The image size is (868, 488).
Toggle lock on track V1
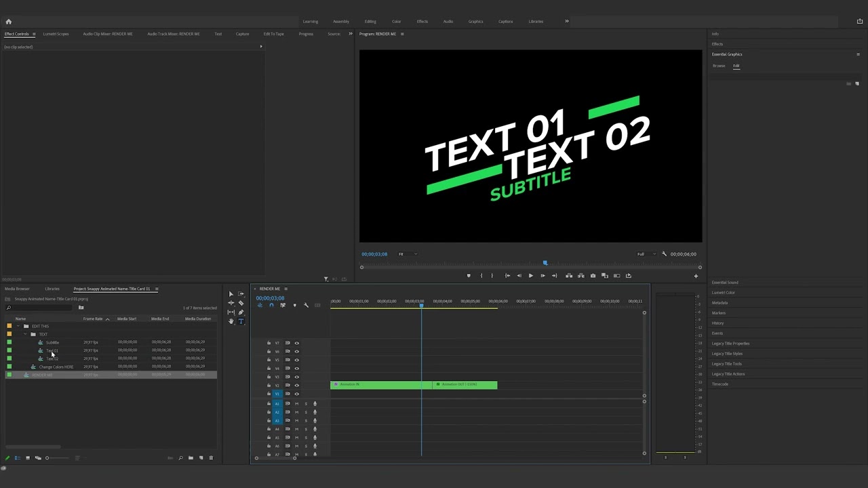click(x=269, y=394)
